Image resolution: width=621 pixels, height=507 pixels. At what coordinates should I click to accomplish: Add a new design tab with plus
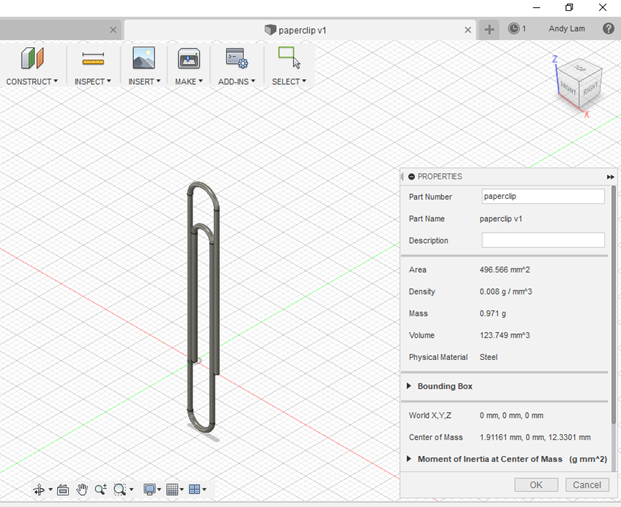pos(489,29)
